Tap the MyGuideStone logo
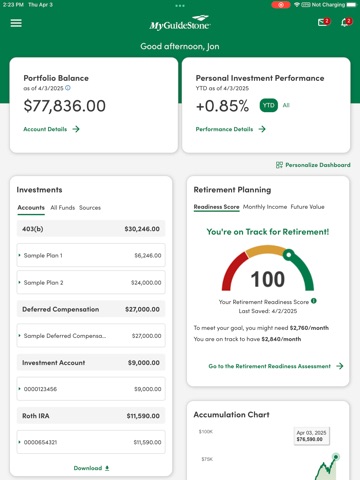Viewport: 360px width, 480px height. click(x=180, y=23)
